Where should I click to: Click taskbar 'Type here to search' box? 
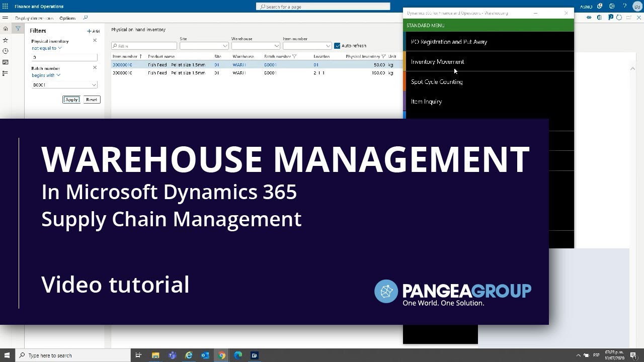pos(72,355)
